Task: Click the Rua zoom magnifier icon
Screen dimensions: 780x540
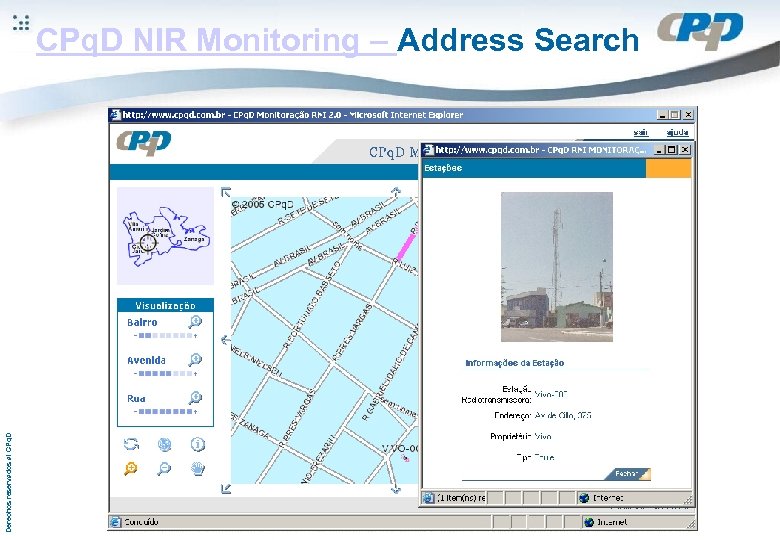Action: pos(195,397)
